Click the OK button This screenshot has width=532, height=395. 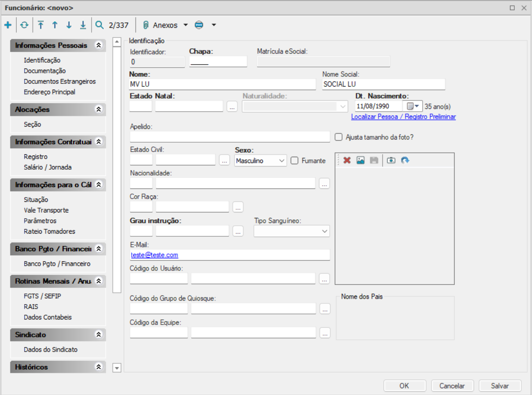(404, 386)
